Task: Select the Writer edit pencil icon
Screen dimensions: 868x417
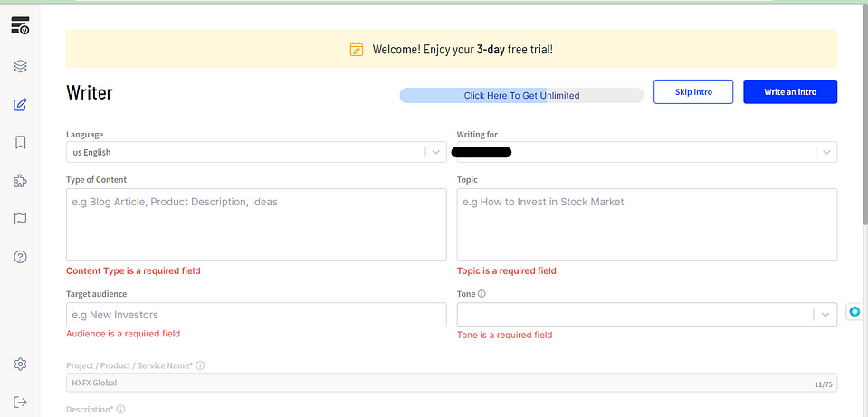Action: tap(20, 104)
